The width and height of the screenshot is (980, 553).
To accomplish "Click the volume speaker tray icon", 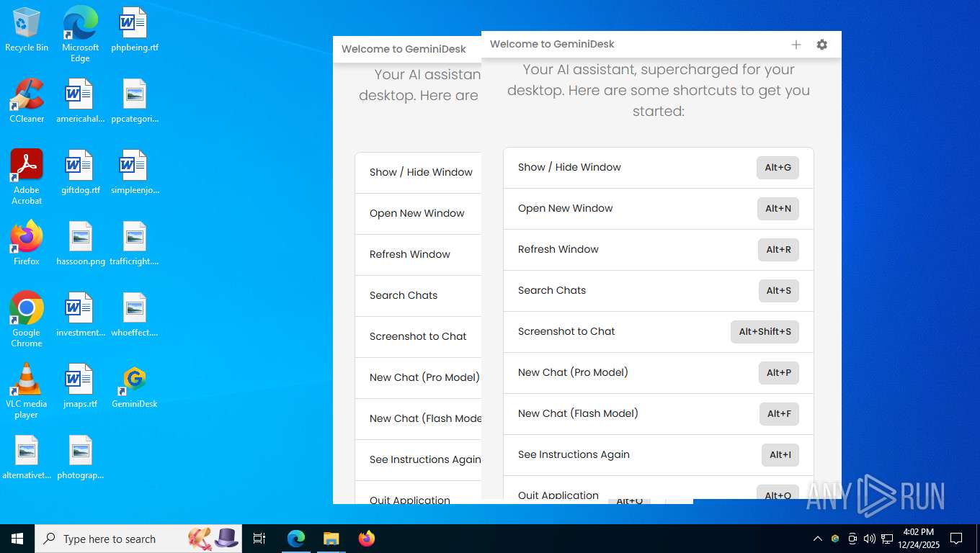I will pyautogui.click(x=869, y=539).
